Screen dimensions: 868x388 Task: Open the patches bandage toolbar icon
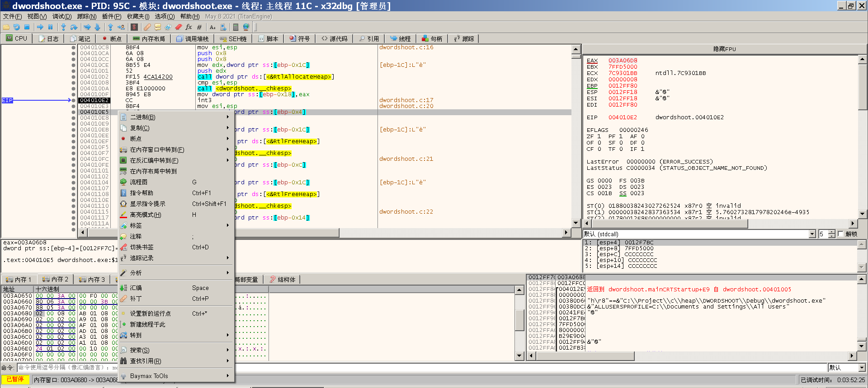[147, 27]
